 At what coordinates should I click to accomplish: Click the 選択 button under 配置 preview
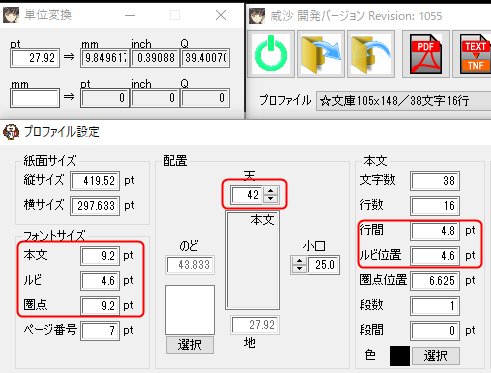190,345
